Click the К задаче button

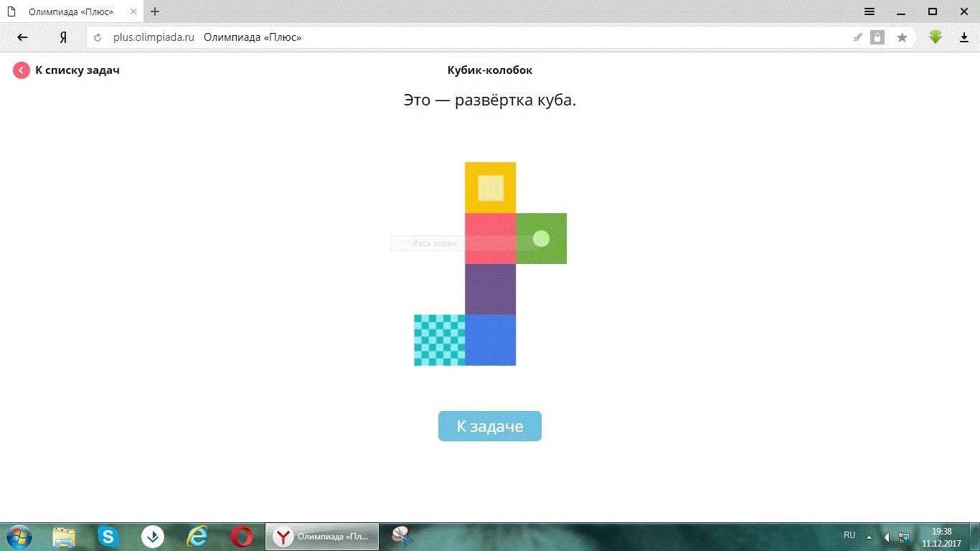(490, 426)
